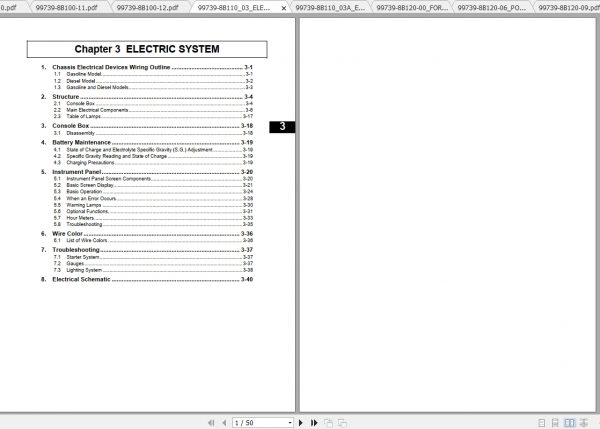Open section 7 Troubleshooting entry
Screen dimensions: 600x429
point(147,250)
